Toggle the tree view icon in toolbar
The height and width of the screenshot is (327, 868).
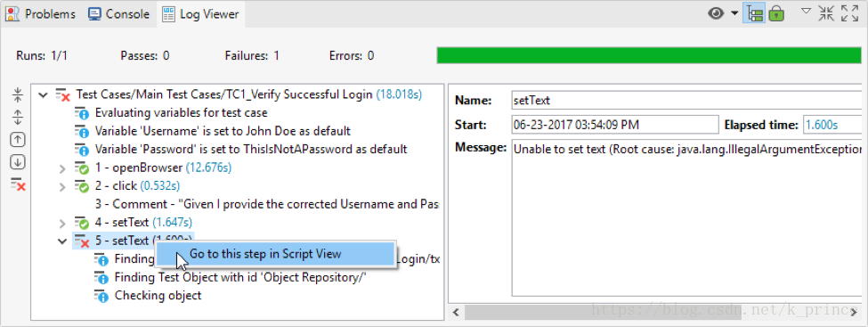(x=755, y=13)
